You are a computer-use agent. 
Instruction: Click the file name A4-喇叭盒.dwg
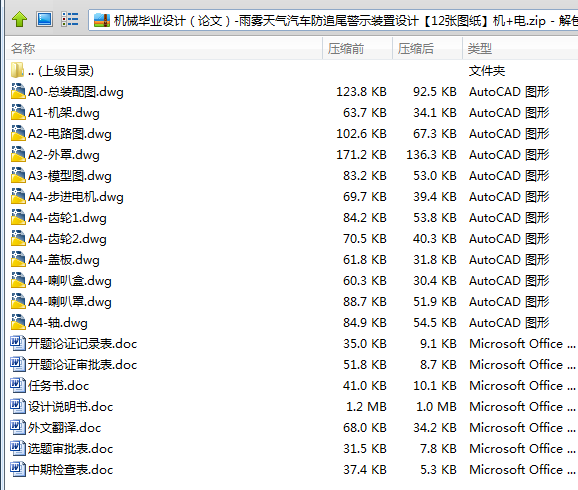tap(70, 281)
